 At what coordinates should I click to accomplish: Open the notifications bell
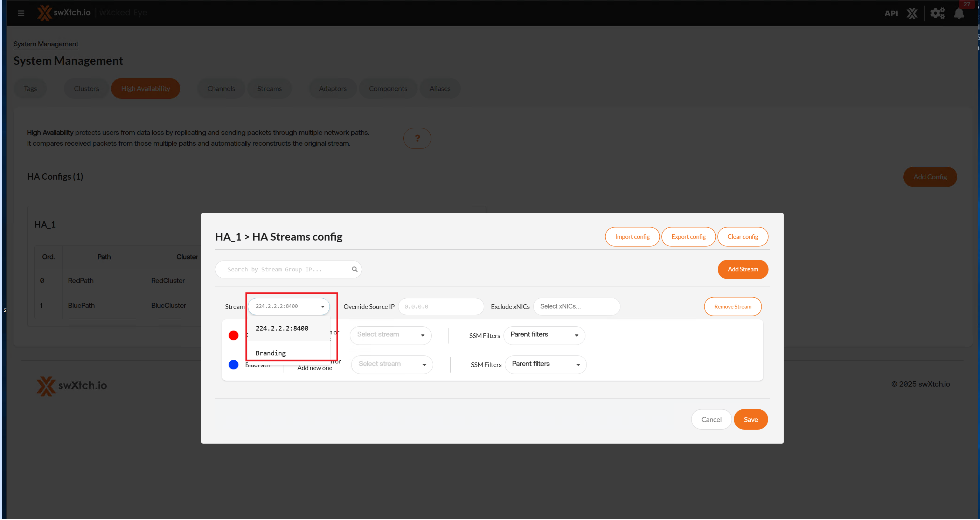tap(959, 14)
